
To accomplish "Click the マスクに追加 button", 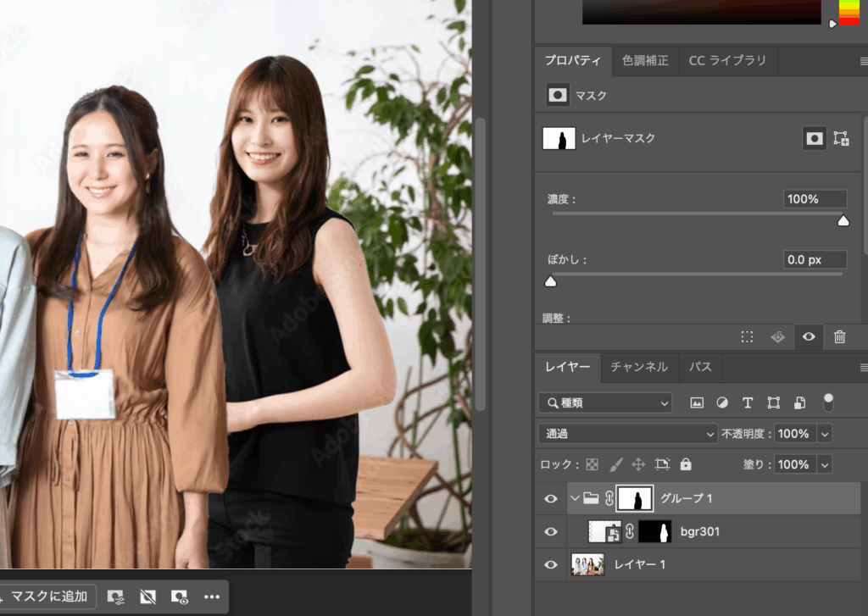I will coord(48,597).
